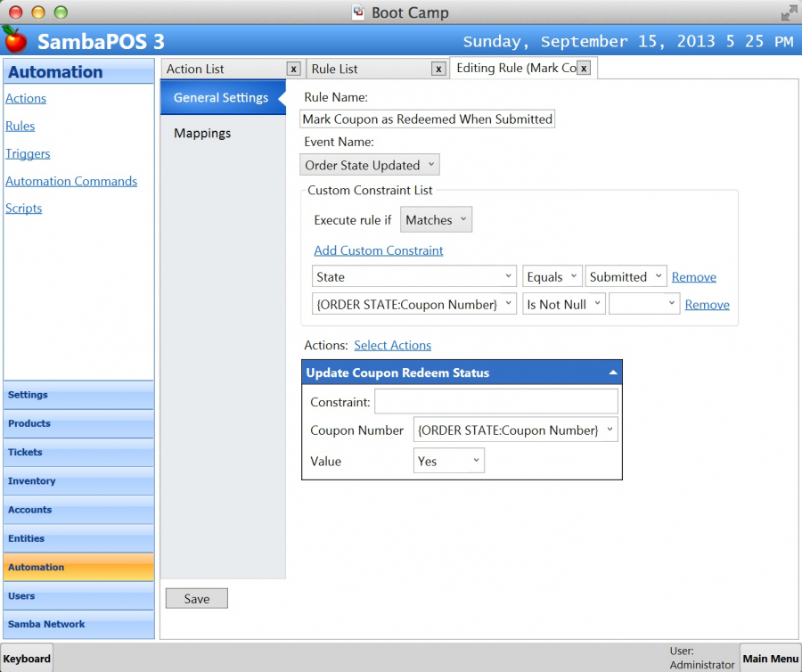The width and height of the screenshot is (802, 672).
Task: Click the Rule Name text field
Action: (x=428, y=119)
